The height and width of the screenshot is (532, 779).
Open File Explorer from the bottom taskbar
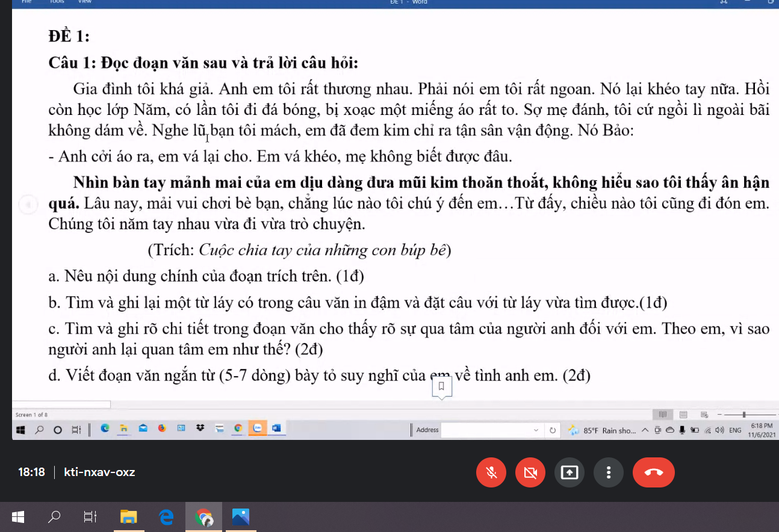point(129,517)
